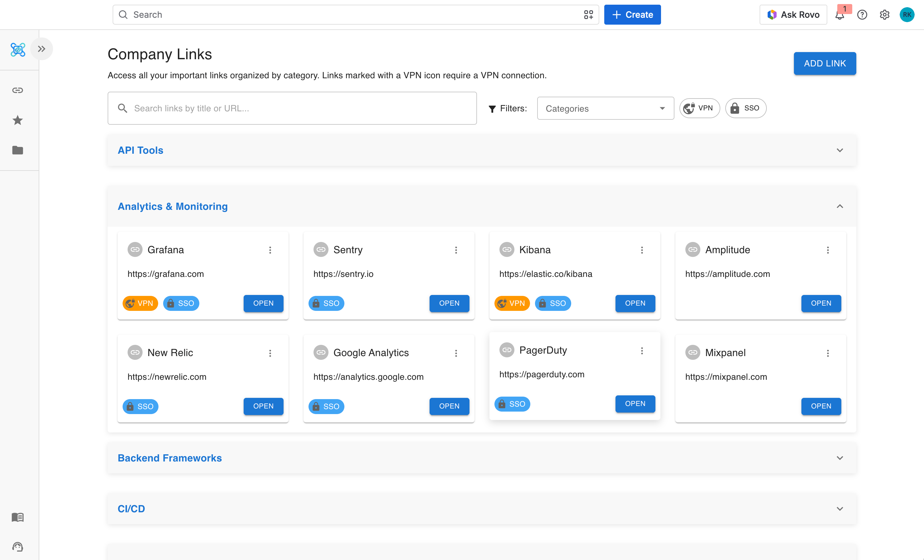
Task: Toggle the VPN filter chip
Action: pos(700,108)
